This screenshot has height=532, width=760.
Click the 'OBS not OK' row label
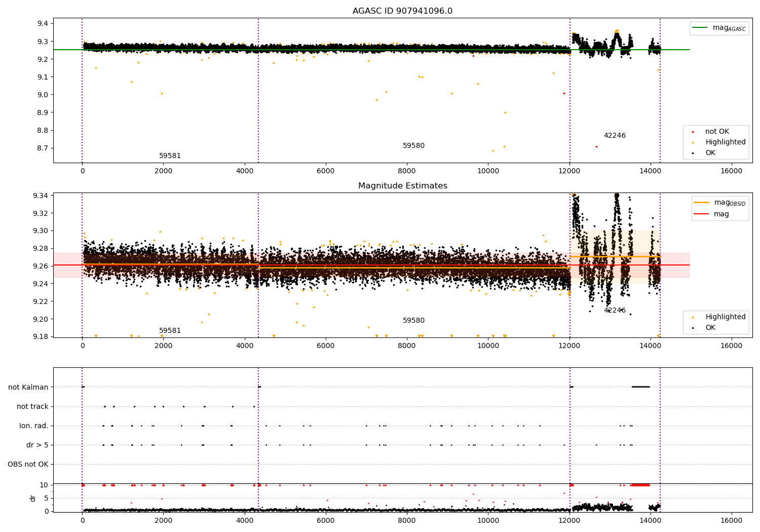pyautogui.click(x=28, y=465)
